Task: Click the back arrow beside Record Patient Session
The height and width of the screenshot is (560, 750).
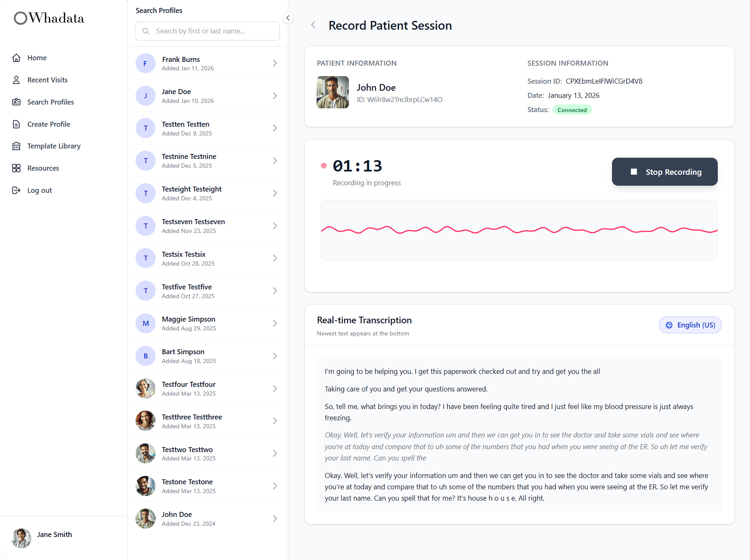Action: tap(313, 25)
